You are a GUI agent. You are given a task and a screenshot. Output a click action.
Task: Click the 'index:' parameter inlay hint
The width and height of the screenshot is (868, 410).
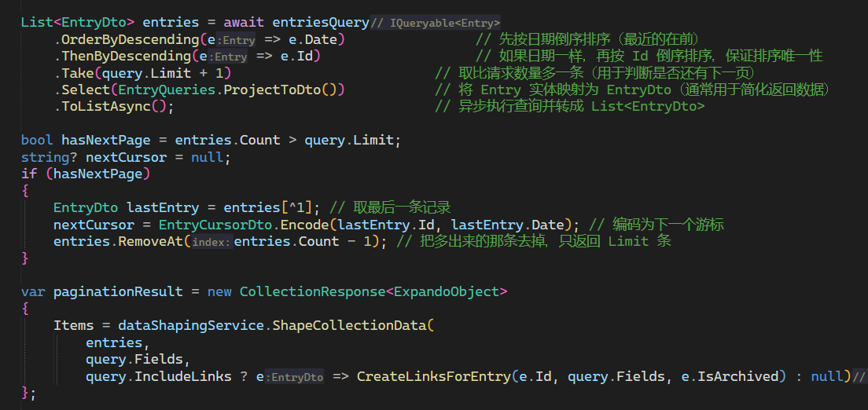tap(212, 242)
